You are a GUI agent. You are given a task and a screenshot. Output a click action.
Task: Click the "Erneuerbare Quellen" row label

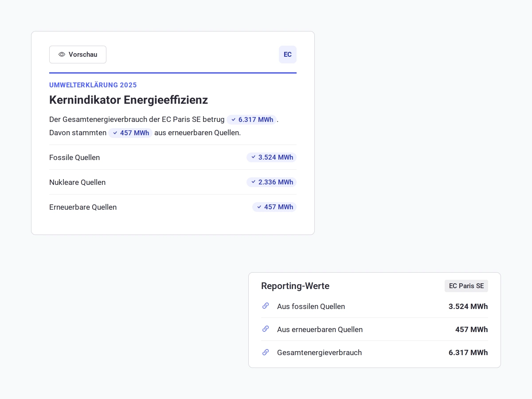pos(83,207)
